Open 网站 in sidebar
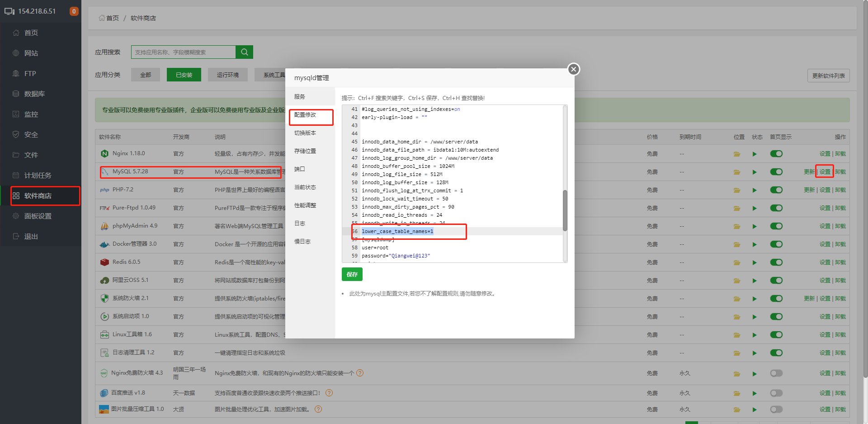The height and width of the screenshot is (424, 868). click(x=41, y=53)
